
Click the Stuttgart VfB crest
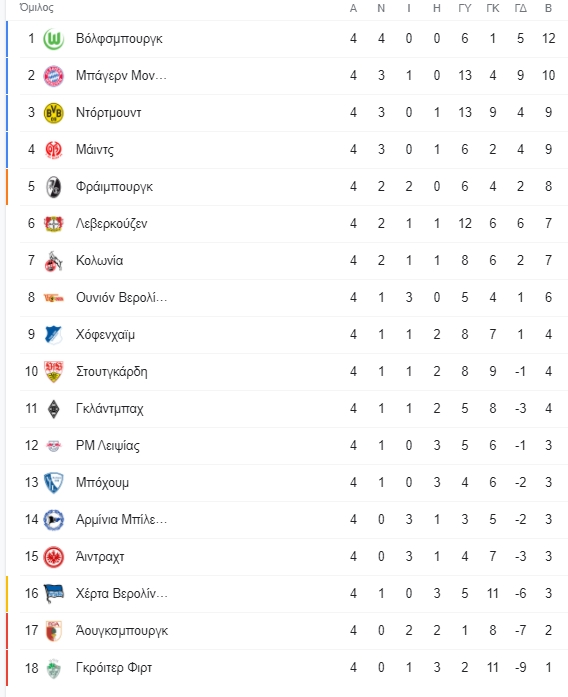pos(53,372)
